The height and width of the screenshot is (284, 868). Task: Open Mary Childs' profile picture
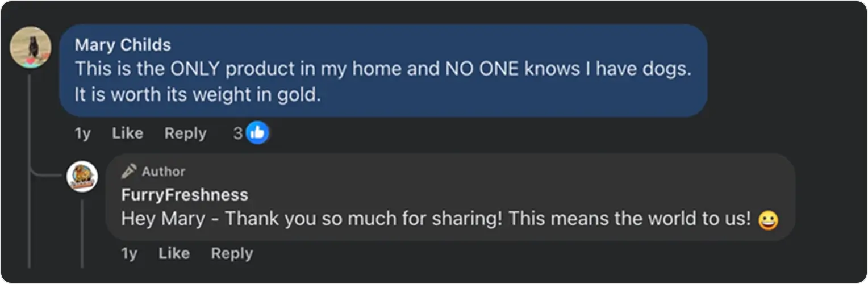tap(31, 47)
